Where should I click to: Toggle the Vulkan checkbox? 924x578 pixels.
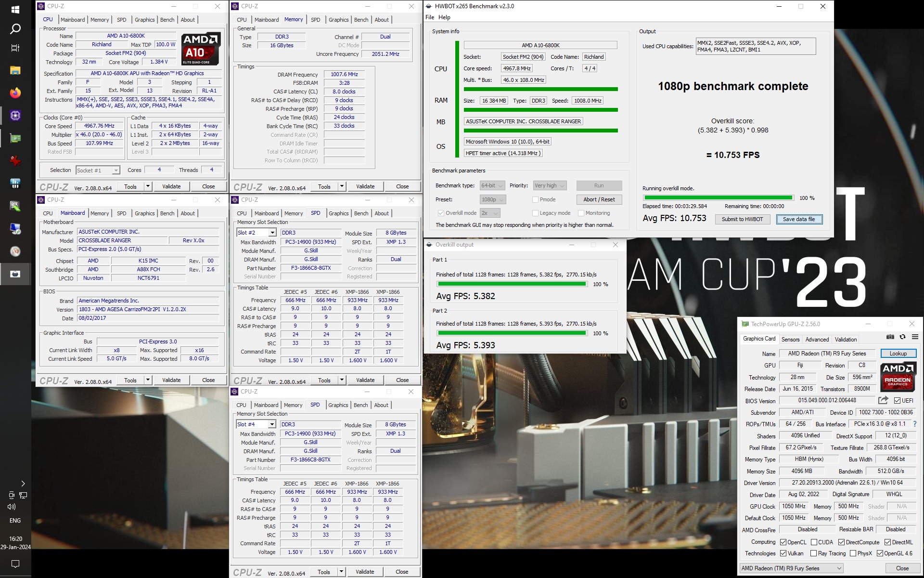pos(783,553)
